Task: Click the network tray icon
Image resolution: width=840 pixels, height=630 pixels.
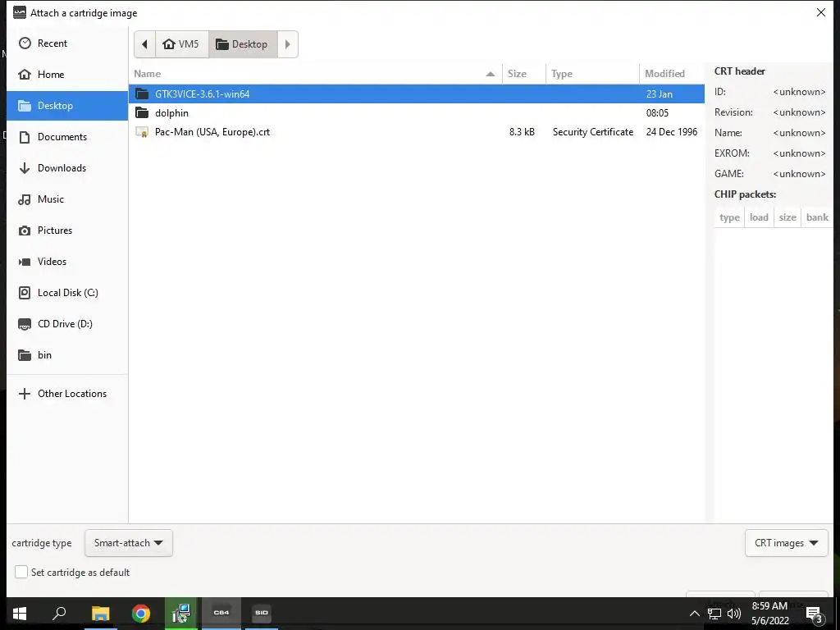Action: coord(714,614)
